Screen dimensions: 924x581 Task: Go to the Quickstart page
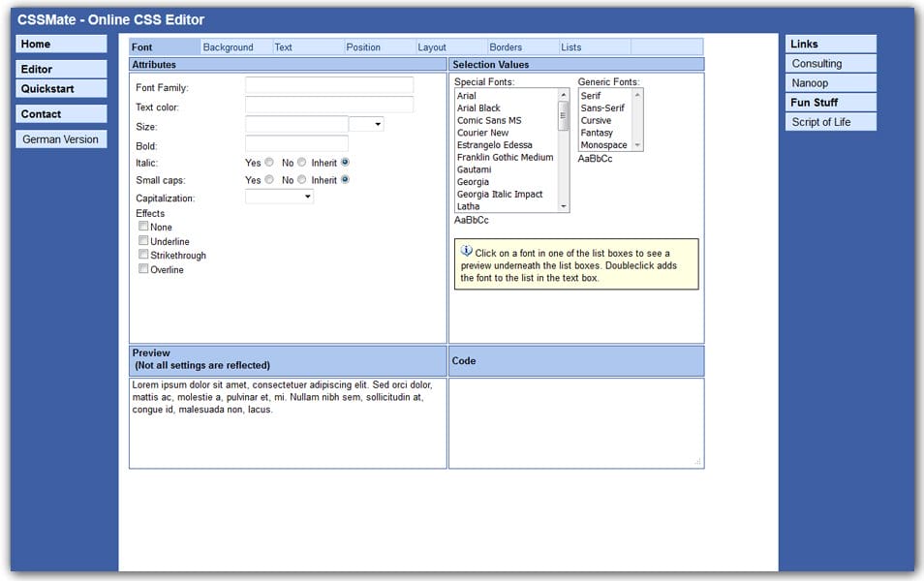(x=60, y=89)
